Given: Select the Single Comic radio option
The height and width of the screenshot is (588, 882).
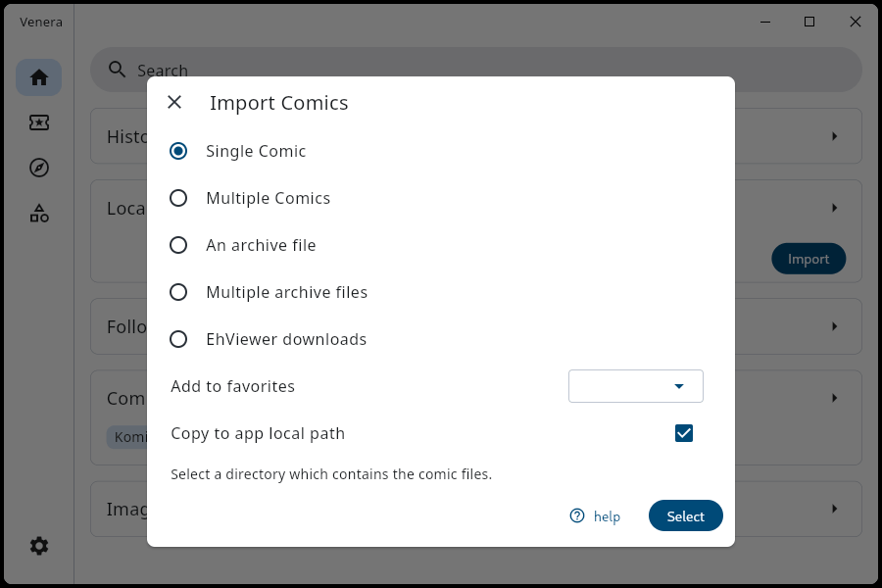Looking at the screenshot, I should pyautogui.click(x=178, y=151).
